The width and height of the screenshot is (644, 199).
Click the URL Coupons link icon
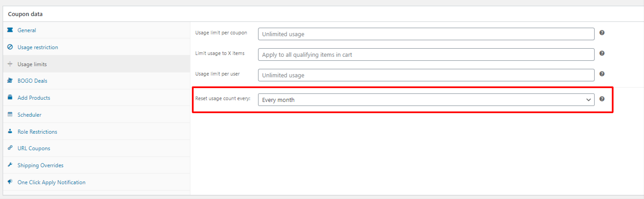10,148
